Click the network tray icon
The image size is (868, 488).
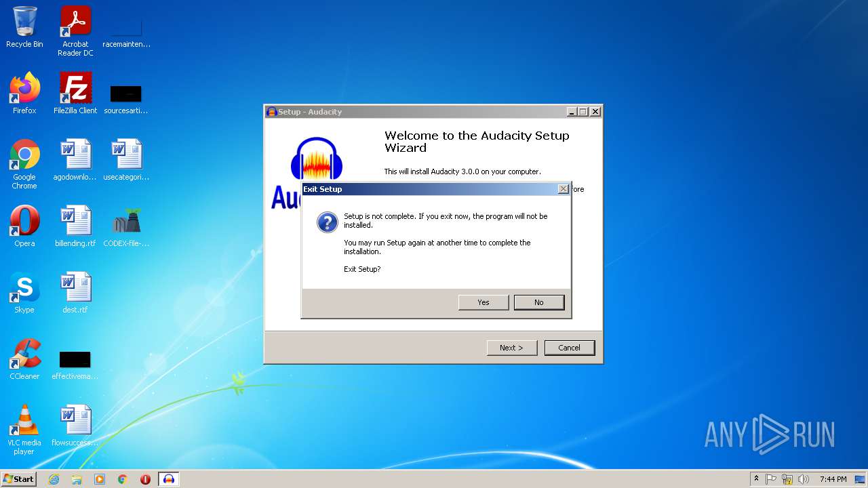coord(787,479)
